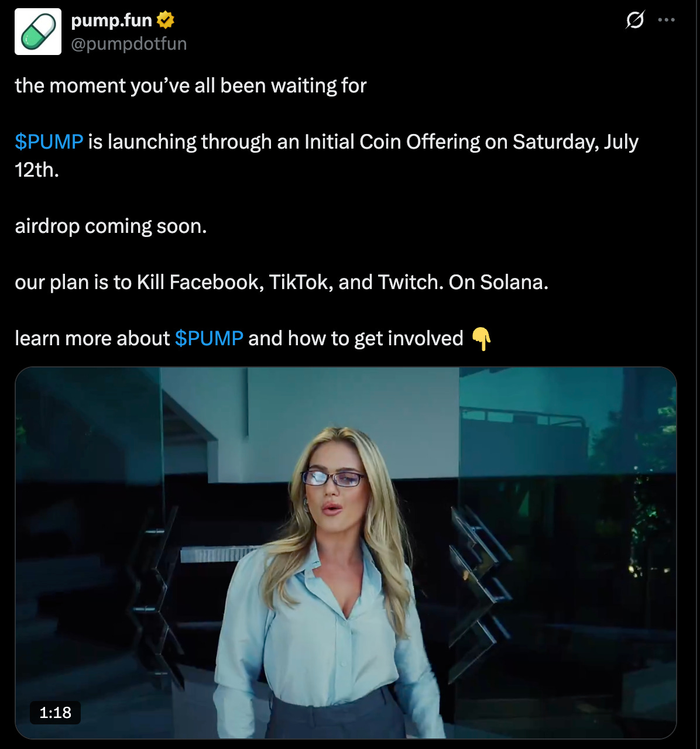This screenshot has height=749, width=700.
Task: Click the glass door handle right of the woman
Action: click(477, 585)
